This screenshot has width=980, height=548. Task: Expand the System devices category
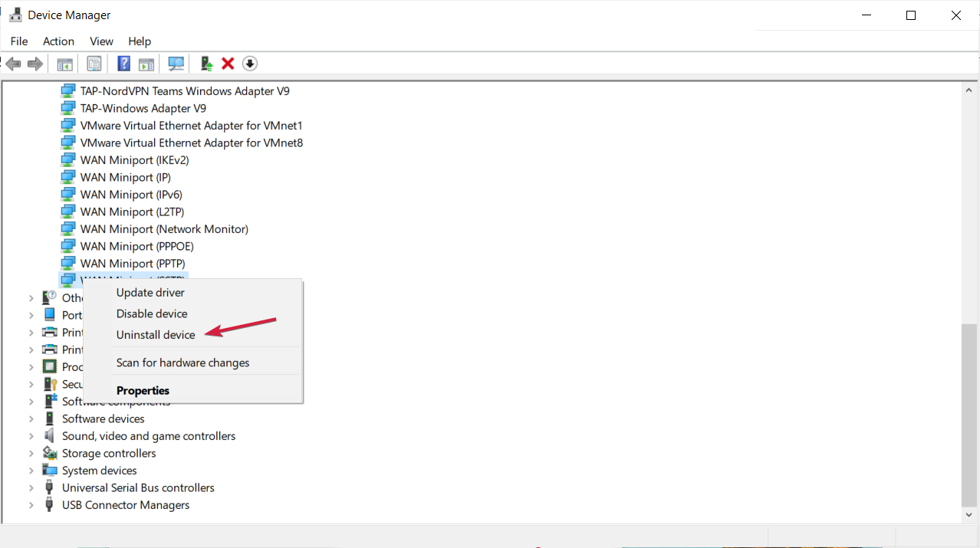pos(31,471)
